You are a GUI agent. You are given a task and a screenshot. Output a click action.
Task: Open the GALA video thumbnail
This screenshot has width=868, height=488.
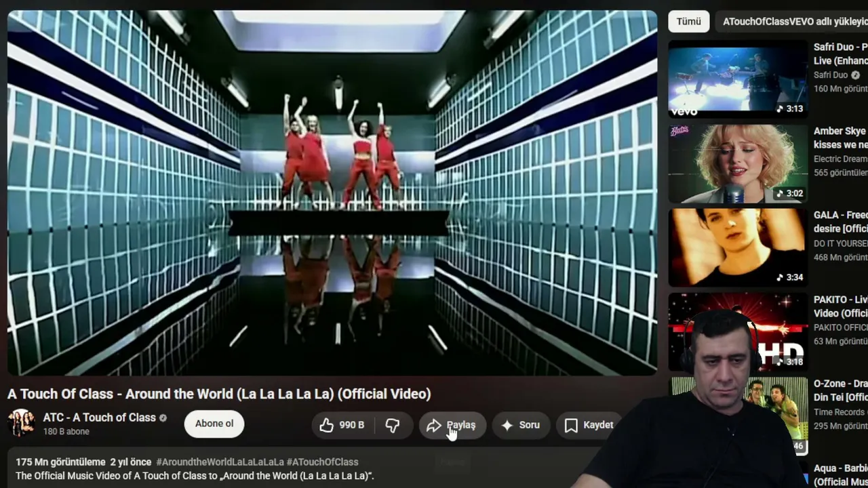click(x=738, y=247)
